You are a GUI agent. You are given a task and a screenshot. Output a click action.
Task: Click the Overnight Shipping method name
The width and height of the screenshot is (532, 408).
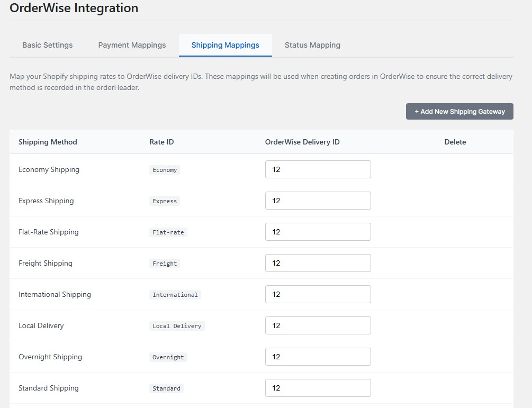click(50, 357)
